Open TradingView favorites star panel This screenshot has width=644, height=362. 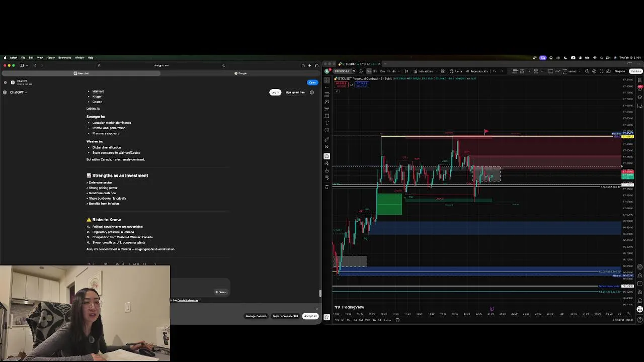point(327,317)
